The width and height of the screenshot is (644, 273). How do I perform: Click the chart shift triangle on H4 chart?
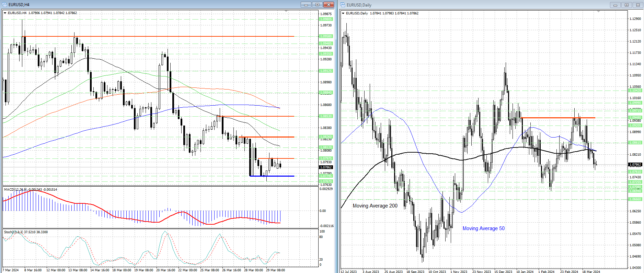pos(286,11)
